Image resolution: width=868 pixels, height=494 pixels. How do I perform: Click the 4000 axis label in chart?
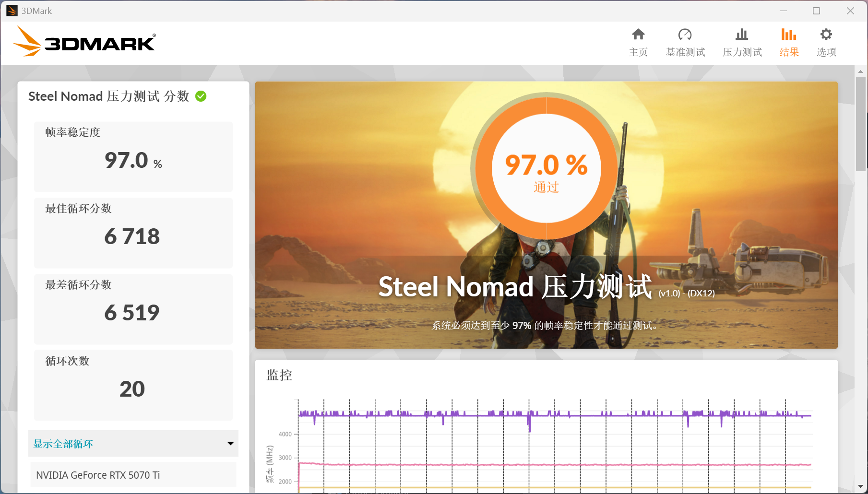[285, 434]
